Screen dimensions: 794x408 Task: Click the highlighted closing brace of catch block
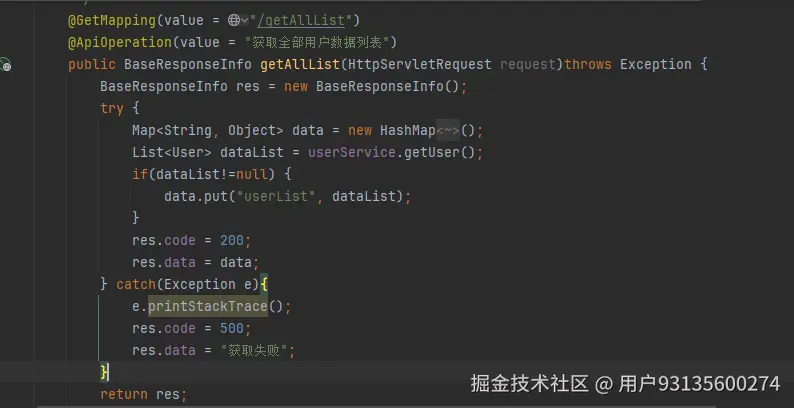coord(104,373)
